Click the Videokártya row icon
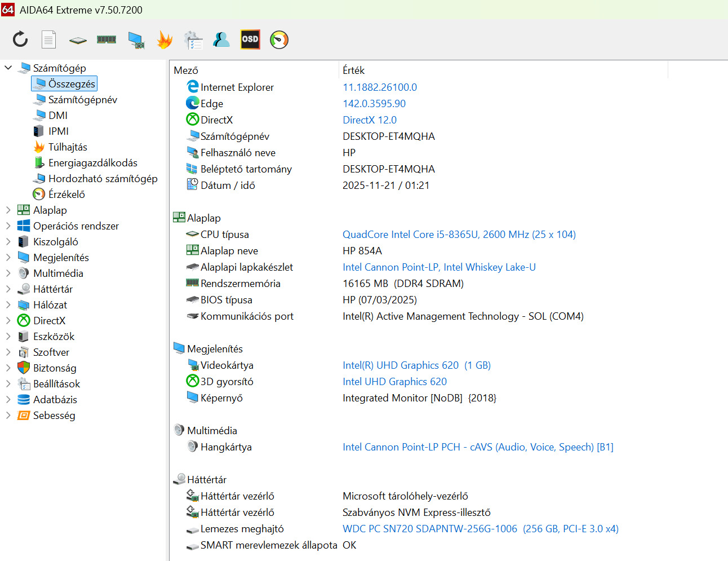The height and width of the screenshot is (561, 728). [193, 365]
